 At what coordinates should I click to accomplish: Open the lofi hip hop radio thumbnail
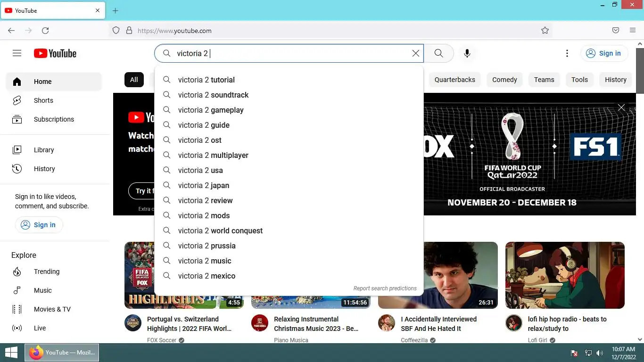565,275
